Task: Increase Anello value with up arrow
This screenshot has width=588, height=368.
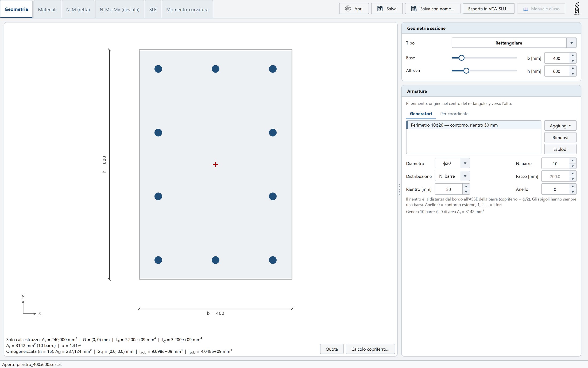Action: (573, 186)
